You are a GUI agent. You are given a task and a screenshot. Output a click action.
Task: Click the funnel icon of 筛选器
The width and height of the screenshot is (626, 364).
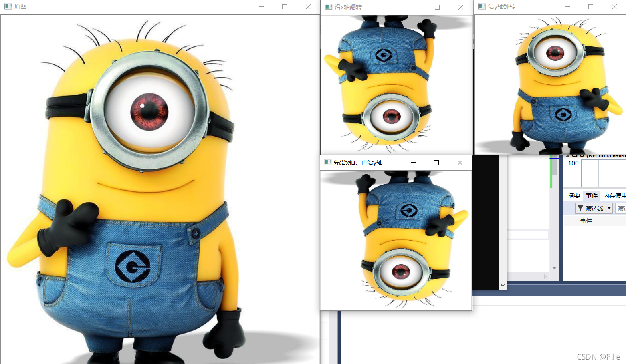580,208
